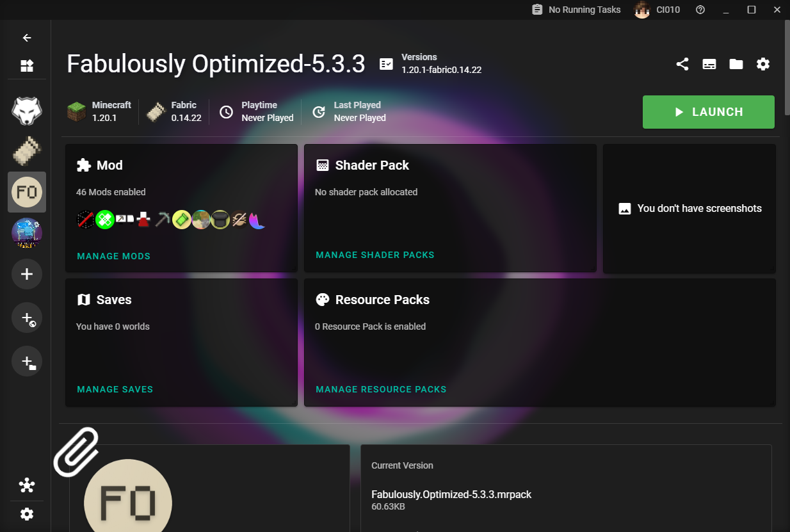
Task: Click the Last Played history icon
Action: click(x=319, y=112)
